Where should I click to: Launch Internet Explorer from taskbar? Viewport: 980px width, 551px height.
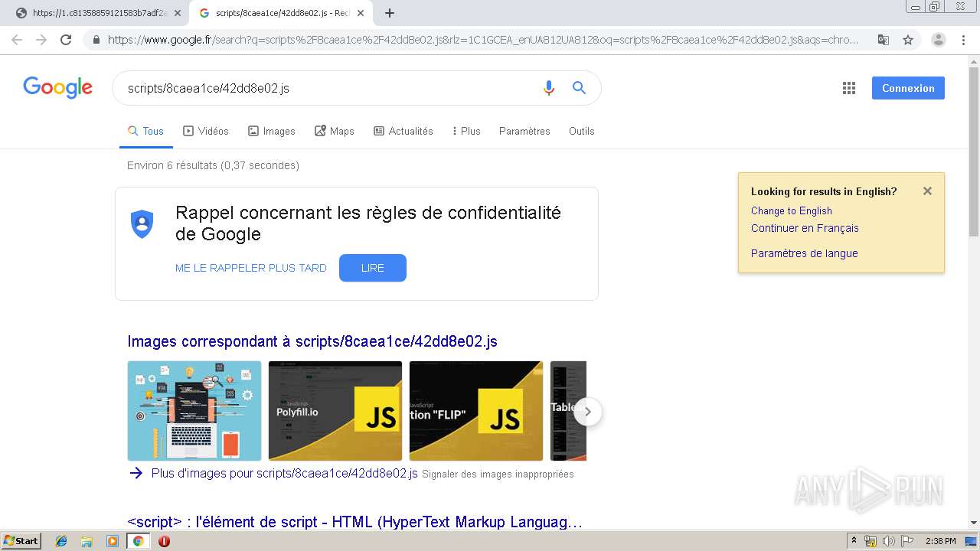pos(61,541)
